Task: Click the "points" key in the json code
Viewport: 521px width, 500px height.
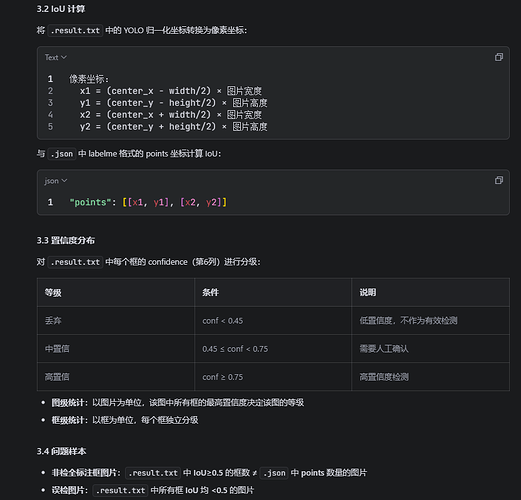Action: point(90,202)
